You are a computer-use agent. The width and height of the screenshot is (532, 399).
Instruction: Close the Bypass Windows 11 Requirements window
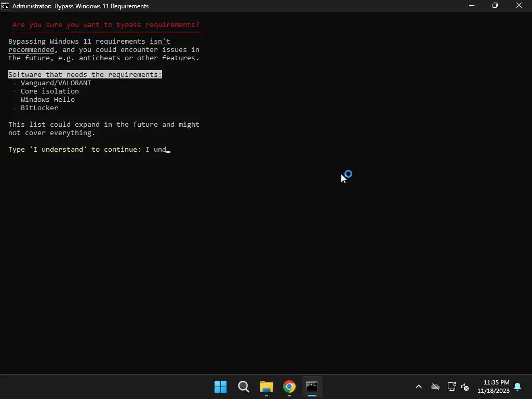[x=519, y=5]
